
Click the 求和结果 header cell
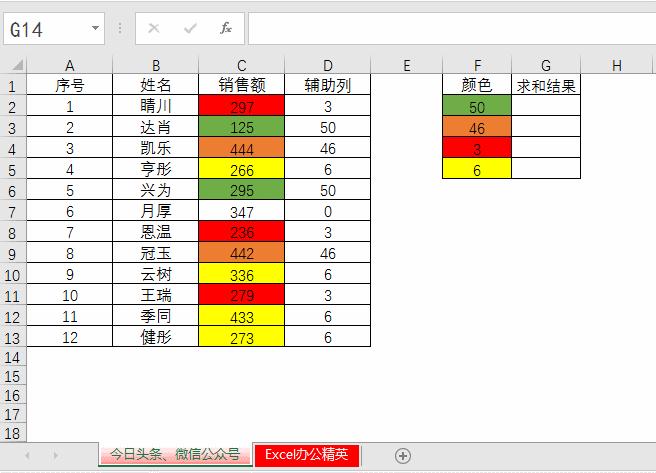546,85
